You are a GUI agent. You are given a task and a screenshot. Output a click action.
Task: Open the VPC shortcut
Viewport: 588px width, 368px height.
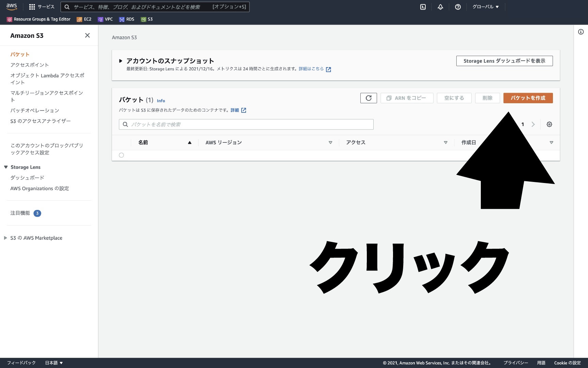[x=105, y=19]
